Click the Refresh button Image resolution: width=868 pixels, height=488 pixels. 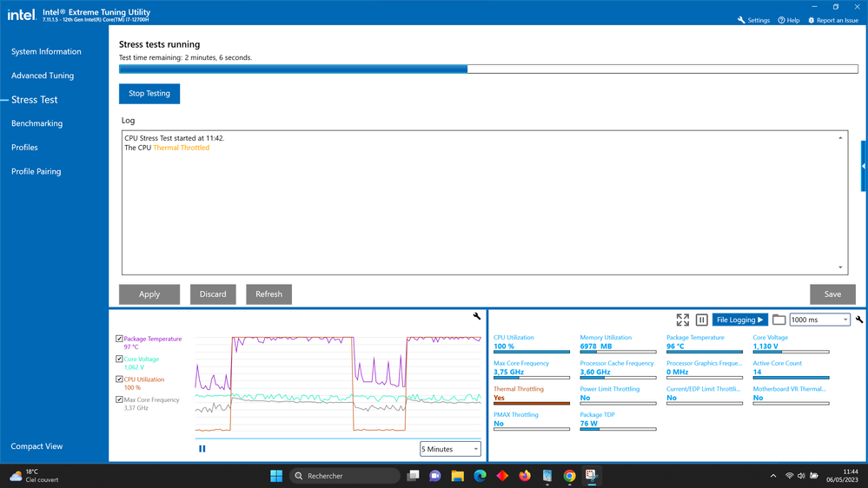(x=269, y=294)
